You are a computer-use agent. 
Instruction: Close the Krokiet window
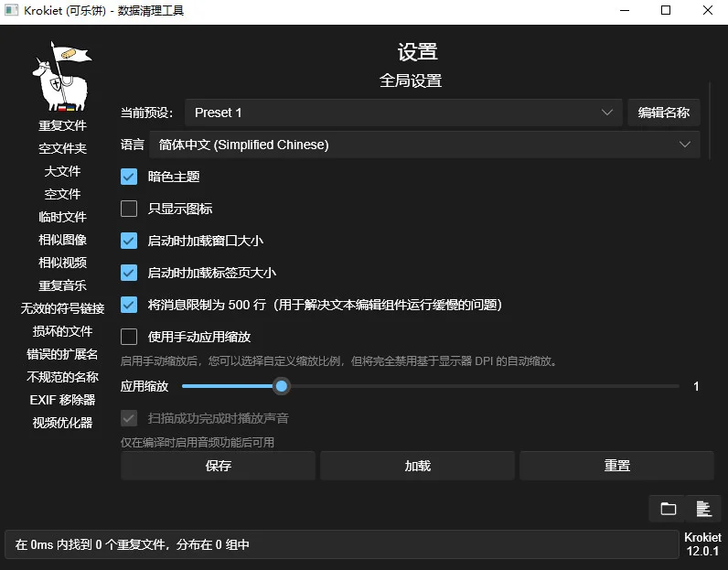pyautogui.click(x=708, y=10)
